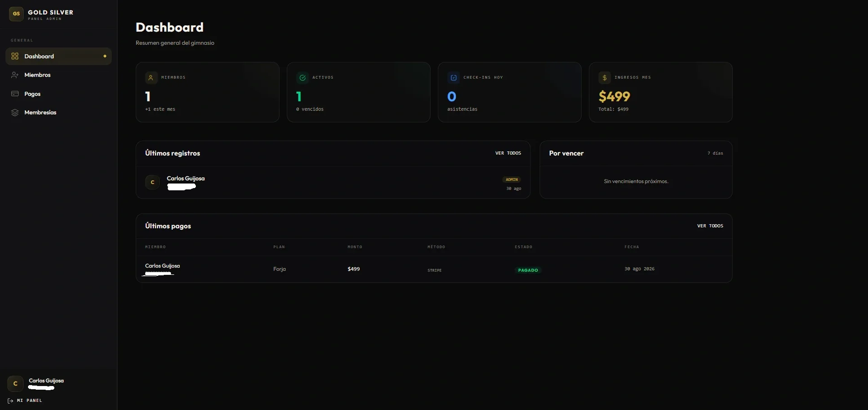
Task: Click the GS logo icon
Action: pos(16,14)
